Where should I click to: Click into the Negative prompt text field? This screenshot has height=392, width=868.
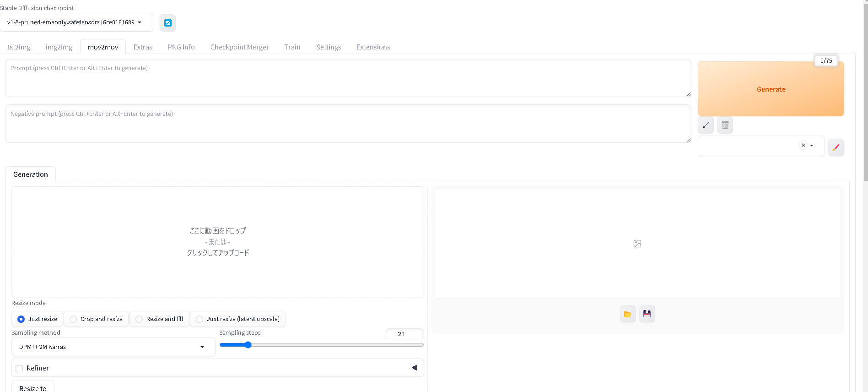(348, 124)
